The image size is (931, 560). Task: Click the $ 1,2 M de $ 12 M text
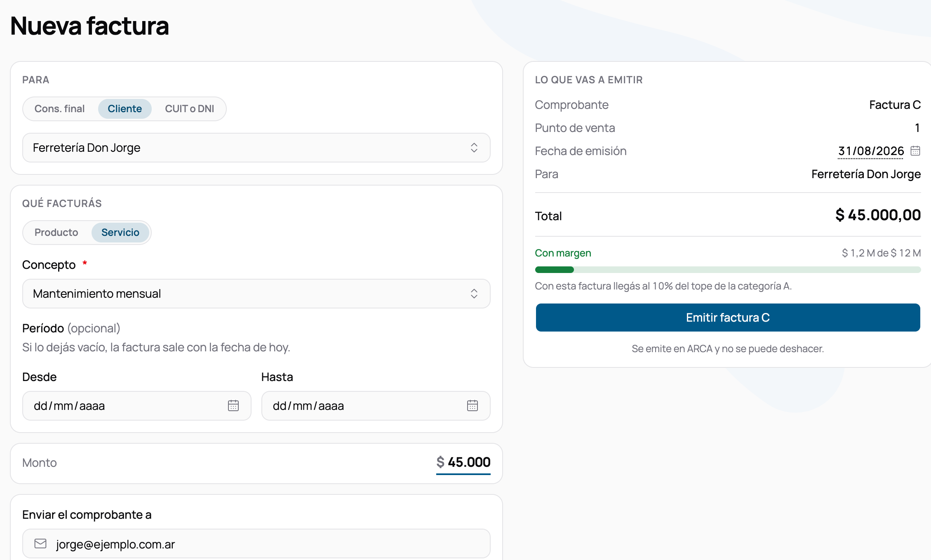(881, 253)
